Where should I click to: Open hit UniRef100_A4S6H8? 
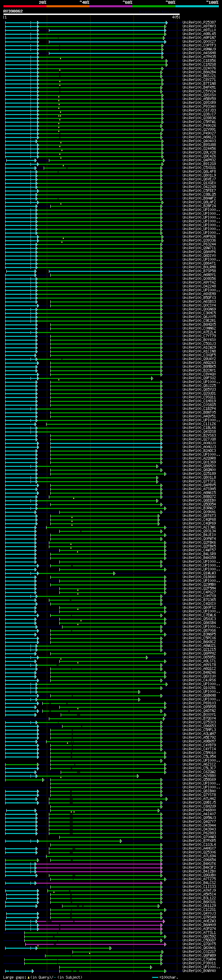tap(199, 53)
